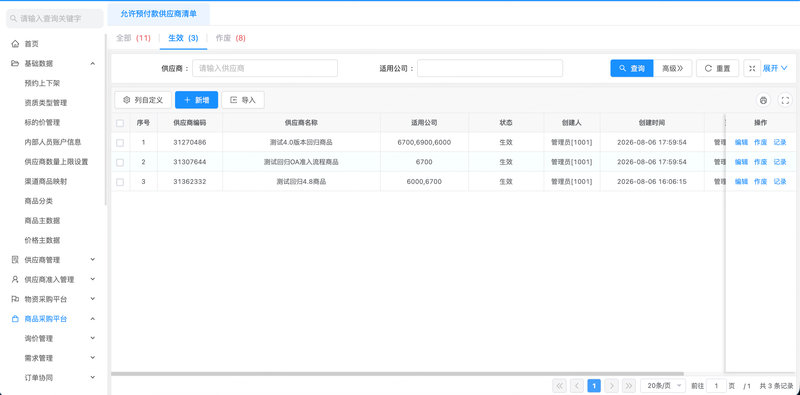The height and width of the screenshot is (395, 800).
Task: Select the 允许预付款供应商清单 page tab
Action: coord(159,14)
